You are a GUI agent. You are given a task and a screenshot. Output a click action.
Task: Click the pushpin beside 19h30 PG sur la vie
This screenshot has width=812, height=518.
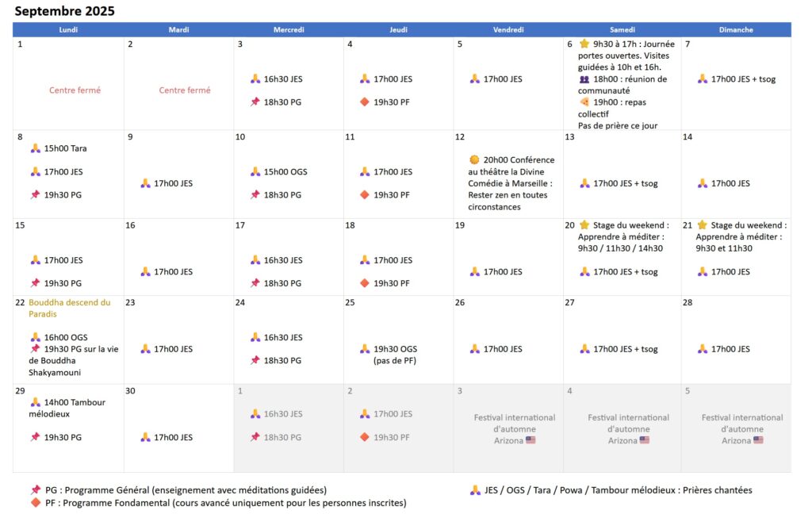click(x=35, y=348)
